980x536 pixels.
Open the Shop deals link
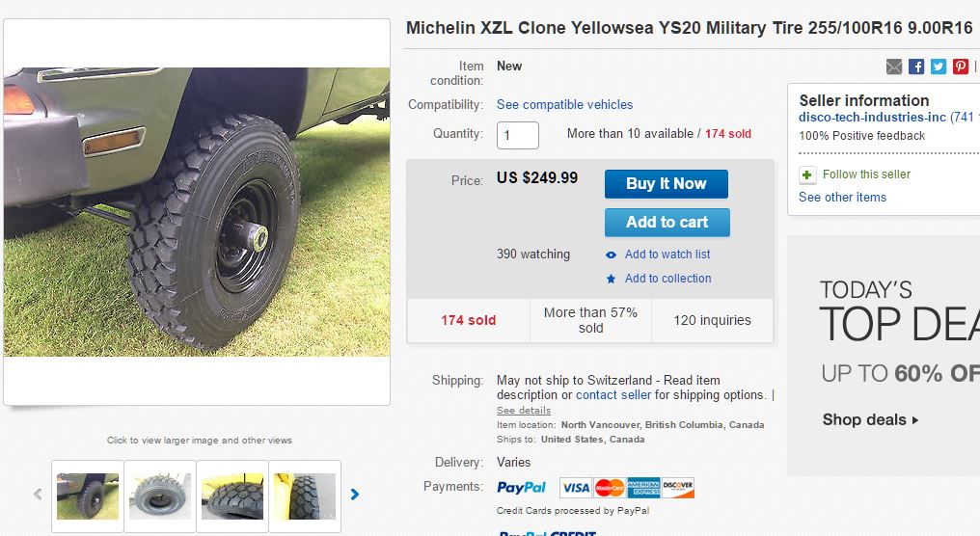pyautogui.click(x=870, y=419)
